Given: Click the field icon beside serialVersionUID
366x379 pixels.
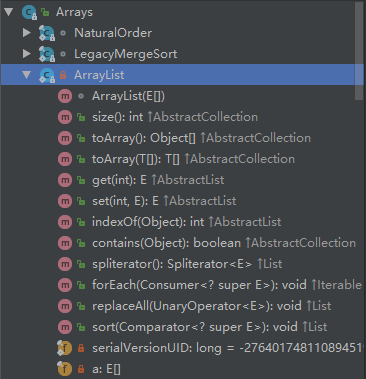Looking at the screenshot, I should pyautogui.click(x=64, y=348).
